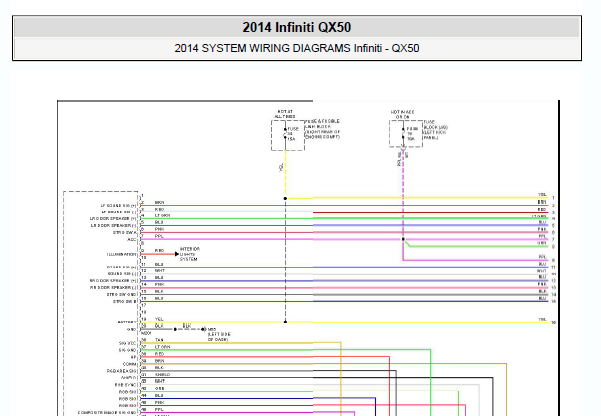
Task: Click the "INTERIOR LIGHTS SYSTEM" reference text
Action: (x=189, y=254)
